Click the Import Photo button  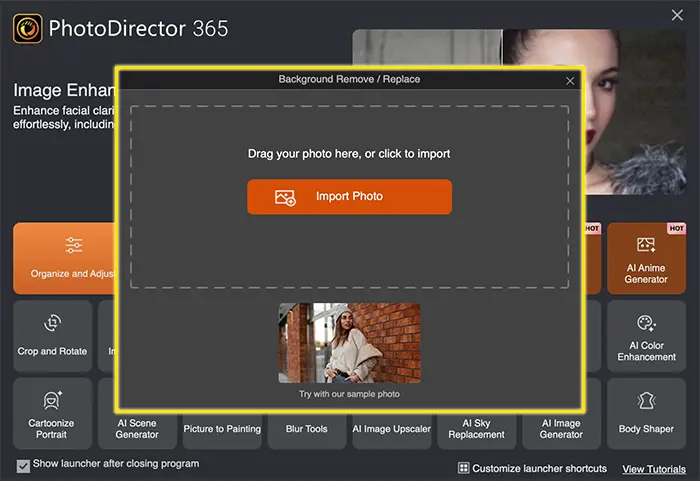(349, 197)
